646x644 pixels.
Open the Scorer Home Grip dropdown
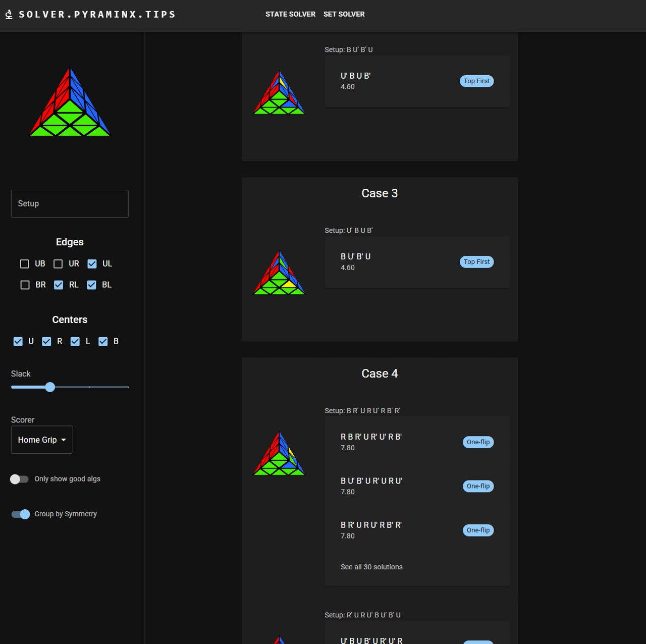pos(42,440)
